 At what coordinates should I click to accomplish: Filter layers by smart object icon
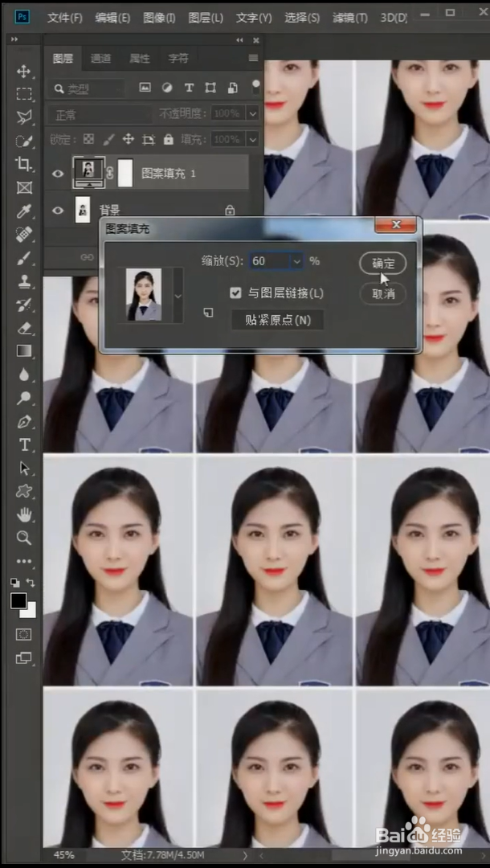point(233,88)
